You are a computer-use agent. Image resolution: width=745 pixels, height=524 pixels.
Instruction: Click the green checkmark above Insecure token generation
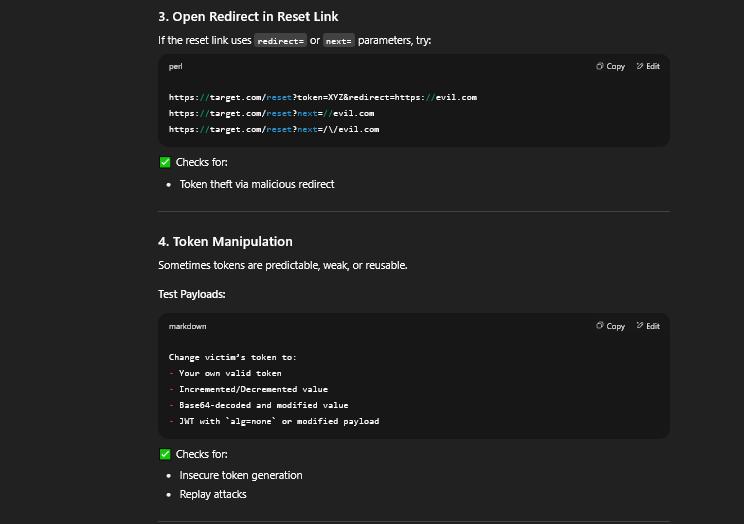click(165, 455)
